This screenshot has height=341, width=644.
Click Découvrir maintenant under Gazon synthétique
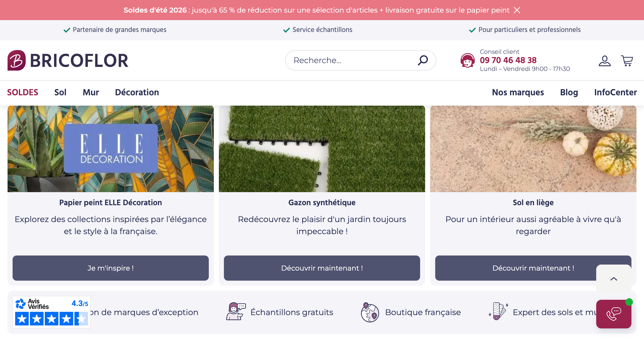322,268
